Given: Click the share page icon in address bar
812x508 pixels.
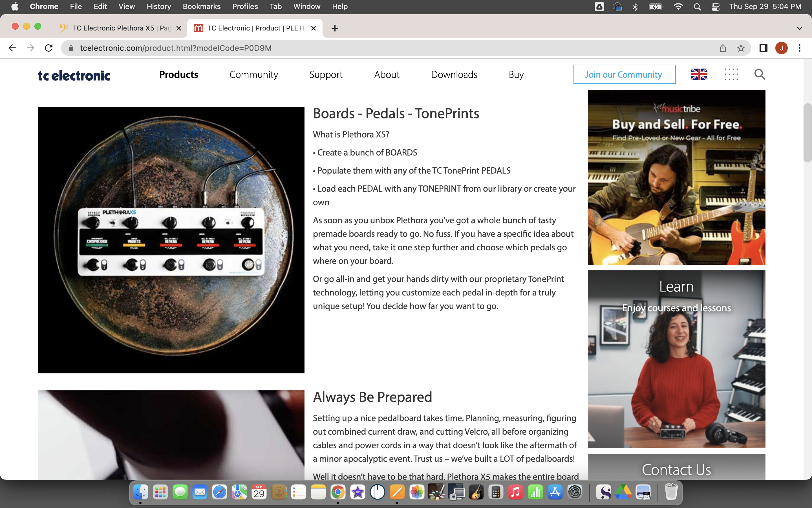Looking at the screenshot, I should (x=723, y=48).
